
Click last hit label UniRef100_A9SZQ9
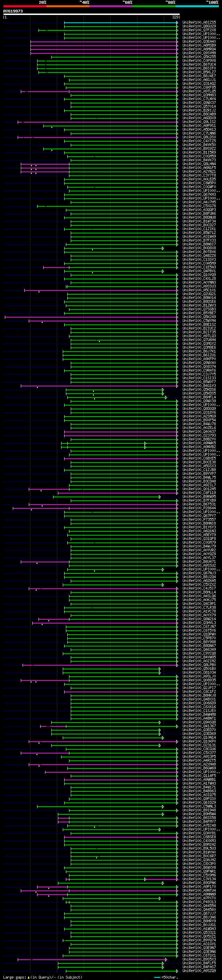(x=199, y=971)
